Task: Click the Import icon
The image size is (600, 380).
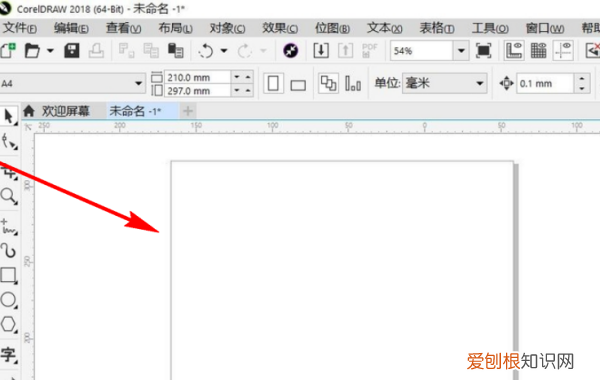Action: point(321,50)
